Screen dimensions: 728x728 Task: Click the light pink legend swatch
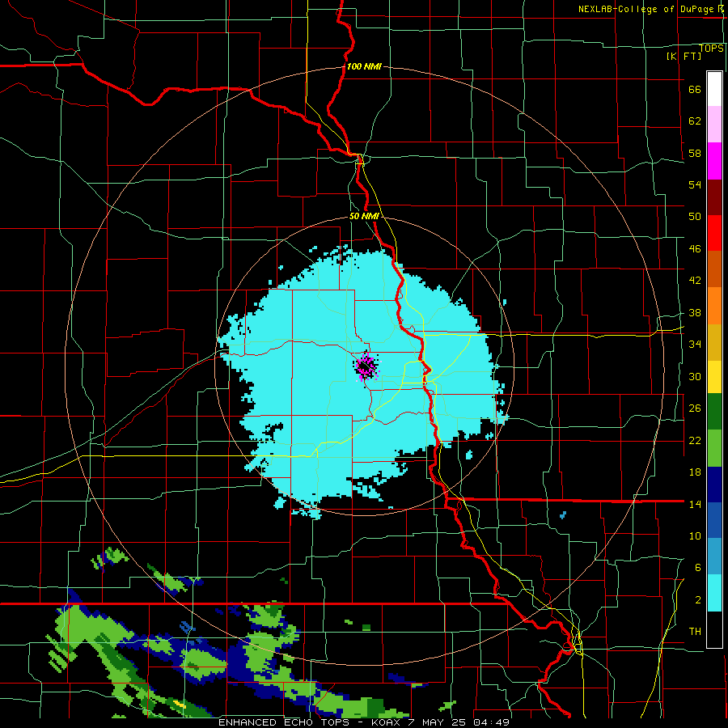[x=714, y=125]
